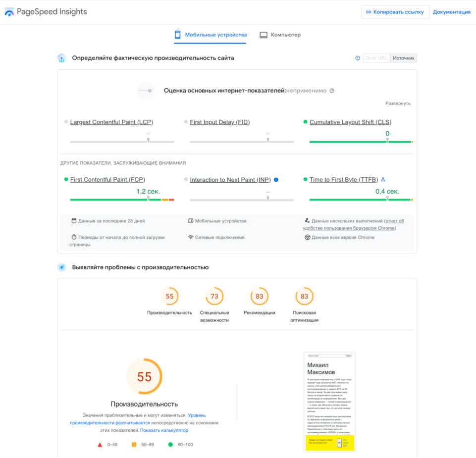The width and height of the screenshot is (476, 458).
Task: Jump to the accessibility score gauge 73
Action: (214, 297)
